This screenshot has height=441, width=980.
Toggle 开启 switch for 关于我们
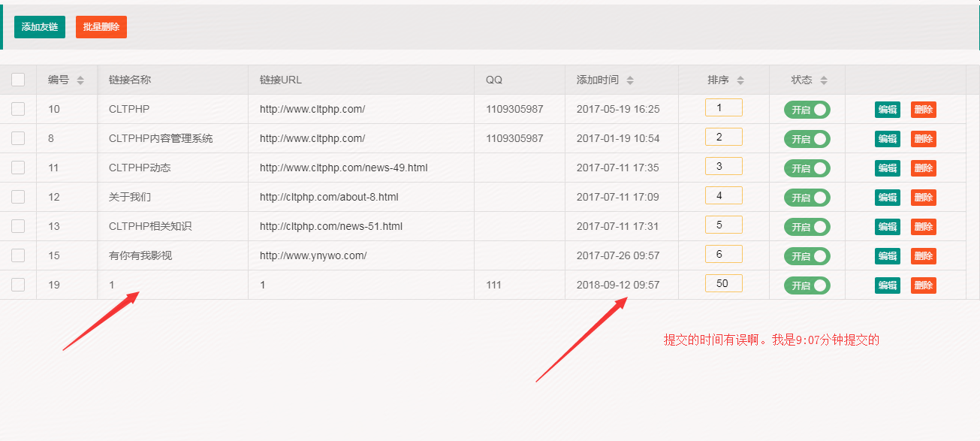[x=807, y=198]
